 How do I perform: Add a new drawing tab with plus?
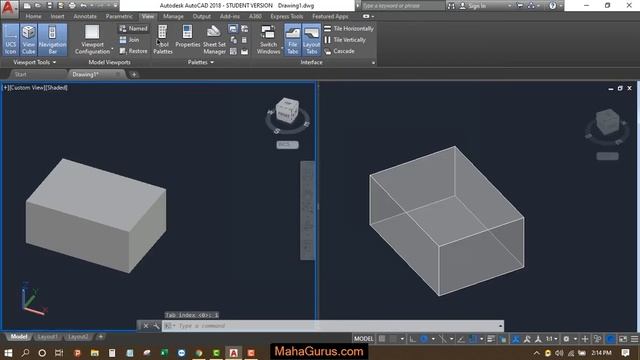click(x=134, y=74)
